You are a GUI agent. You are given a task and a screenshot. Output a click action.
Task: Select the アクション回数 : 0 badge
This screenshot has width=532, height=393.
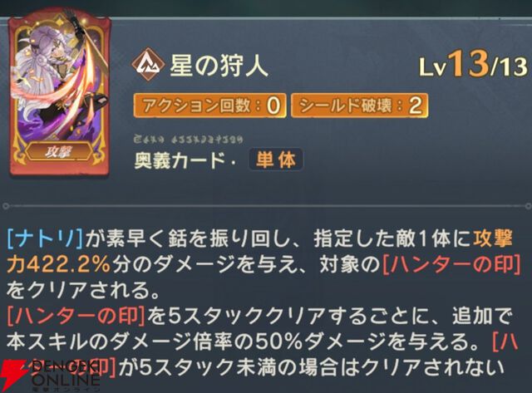pyautogui.click(x=209, y=106)
